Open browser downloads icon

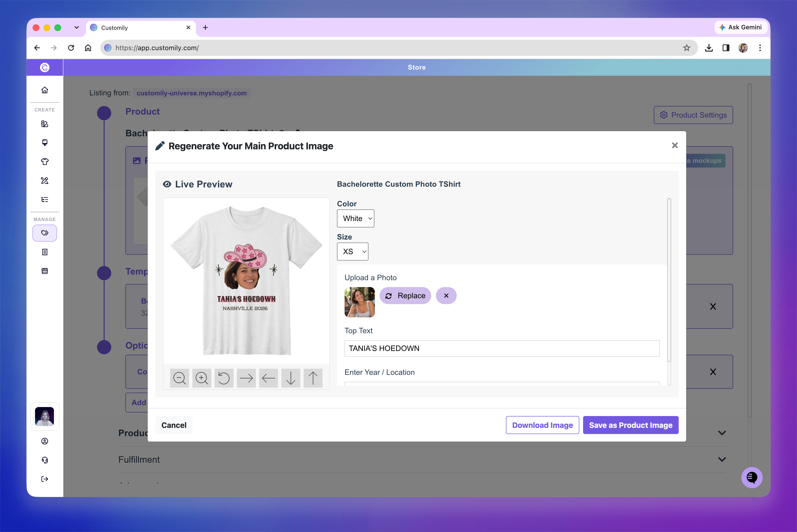point(709,48)
